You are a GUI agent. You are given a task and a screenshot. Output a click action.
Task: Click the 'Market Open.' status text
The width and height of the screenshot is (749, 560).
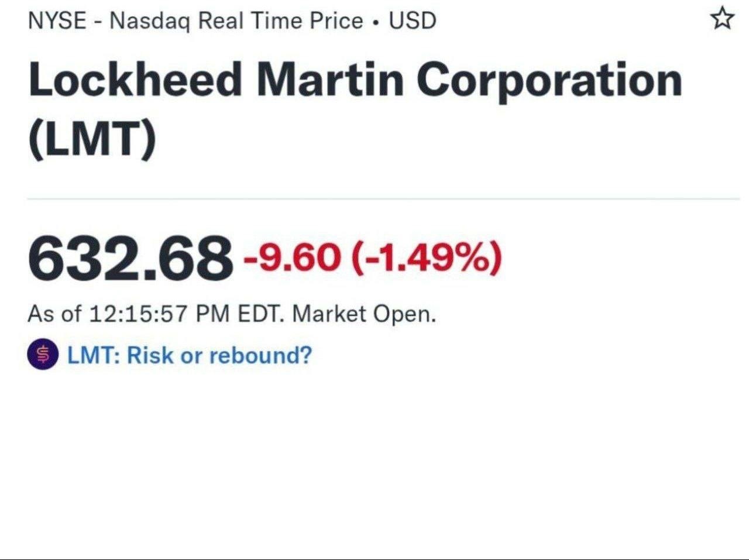click(x=364, y=314)
